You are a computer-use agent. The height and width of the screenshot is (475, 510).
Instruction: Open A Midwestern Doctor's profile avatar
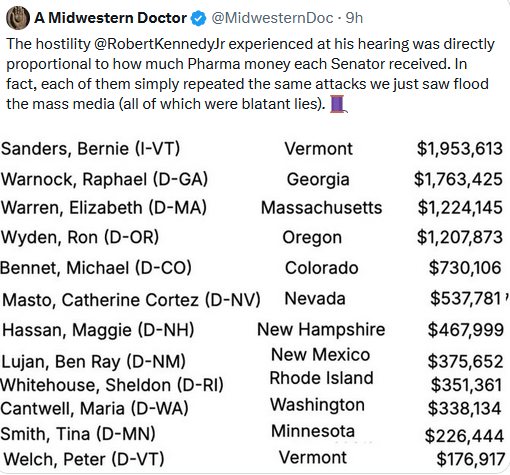click(18, 18)
